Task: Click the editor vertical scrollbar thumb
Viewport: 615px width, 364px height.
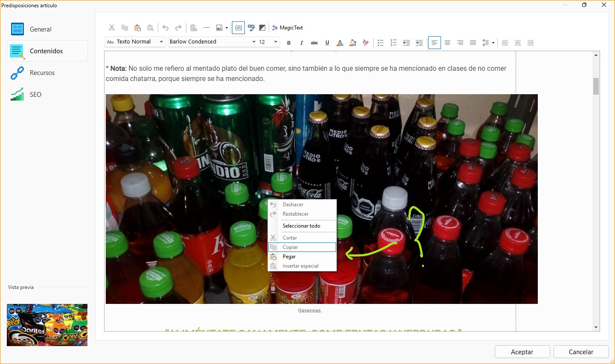Action: [x=596, y=86]
